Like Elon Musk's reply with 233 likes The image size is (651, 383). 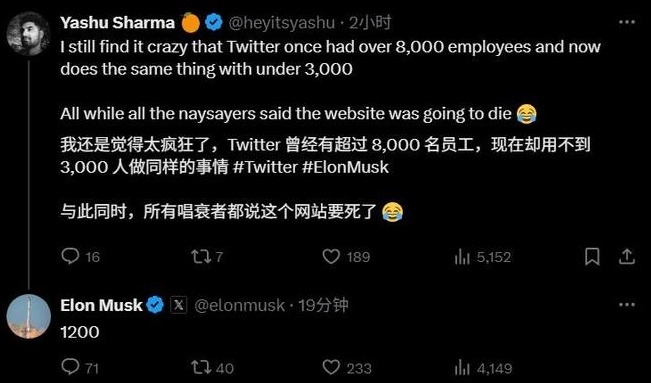pyautogui.click(x=331, y=368)
